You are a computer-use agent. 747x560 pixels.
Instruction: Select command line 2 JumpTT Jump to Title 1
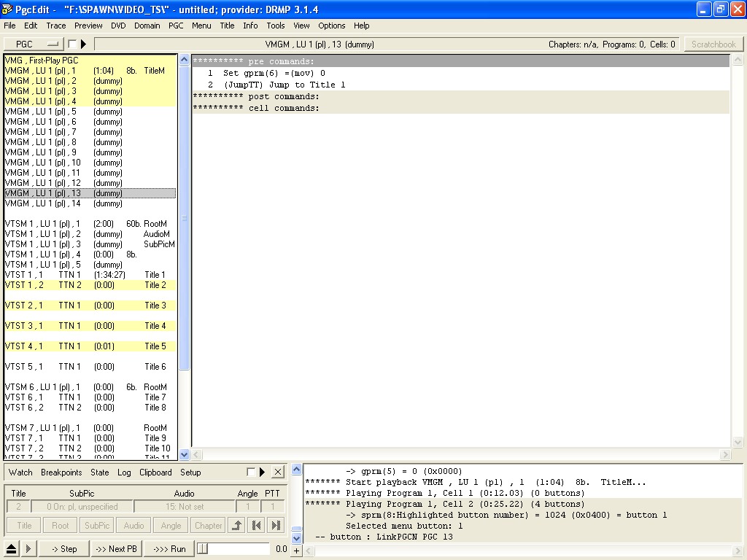tap(461, 85)
